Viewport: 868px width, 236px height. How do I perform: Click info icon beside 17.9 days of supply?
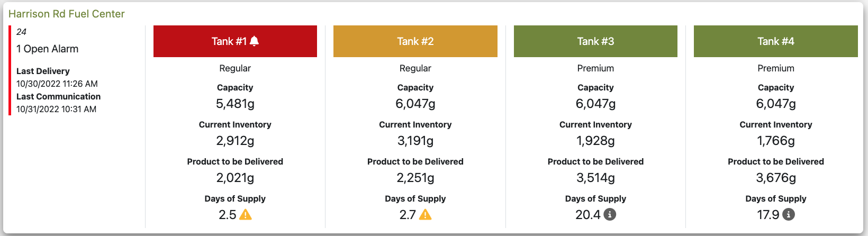click(x=789, y=214)
